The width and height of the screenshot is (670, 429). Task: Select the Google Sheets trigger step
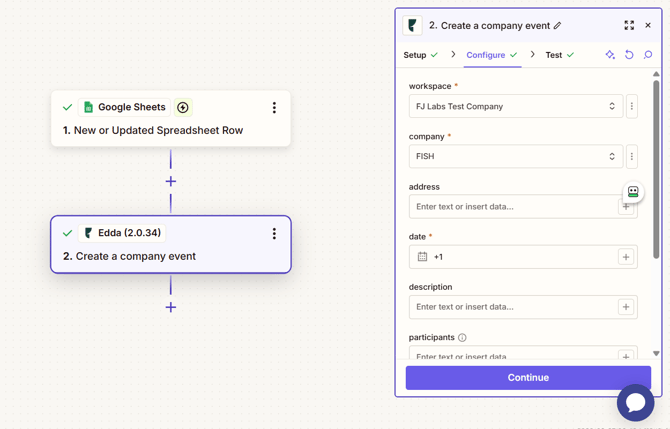pyautogui.click(x=160, y=130)
